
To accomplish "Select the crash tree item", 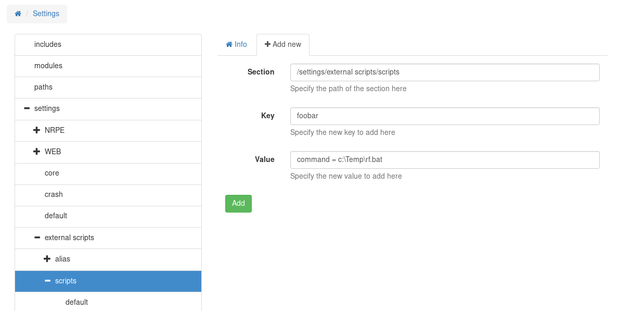I will 54,194.
